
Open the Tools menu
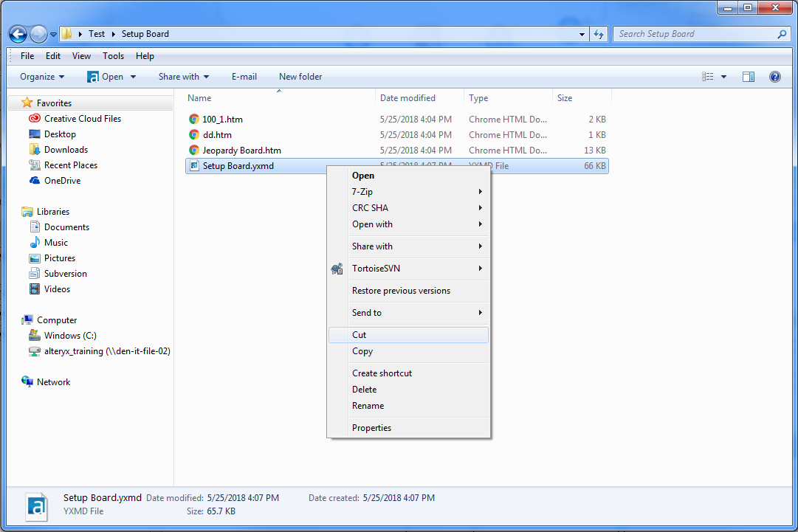[113, 56]
